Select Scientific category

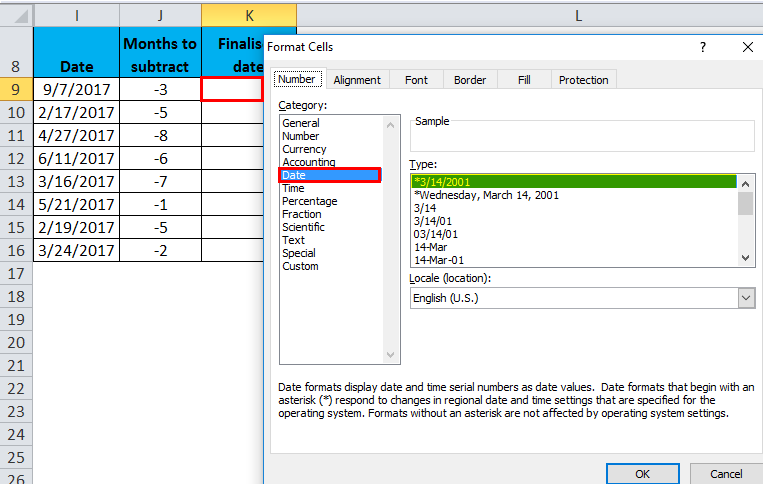pos(303,227)
